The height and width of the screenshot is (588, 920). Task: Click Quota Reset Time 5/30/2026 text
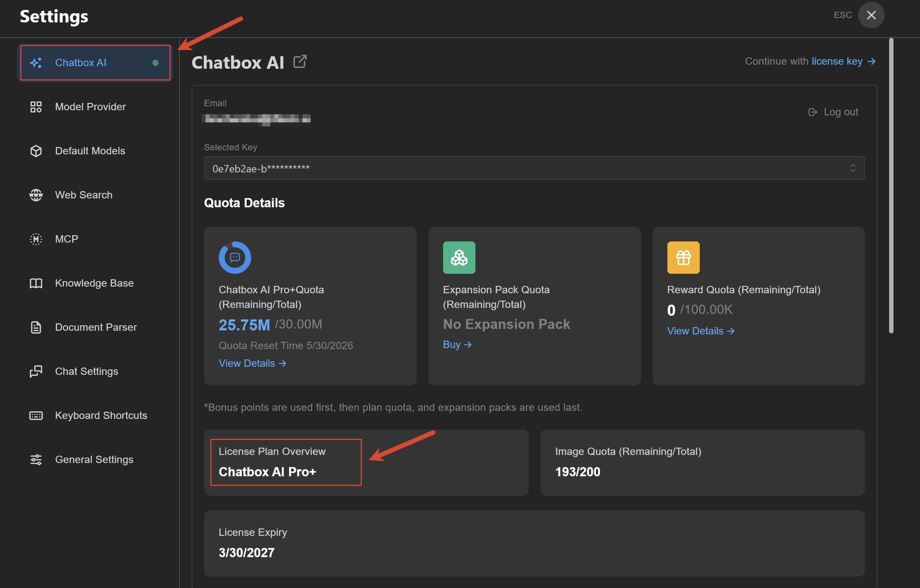click(285, 345)
